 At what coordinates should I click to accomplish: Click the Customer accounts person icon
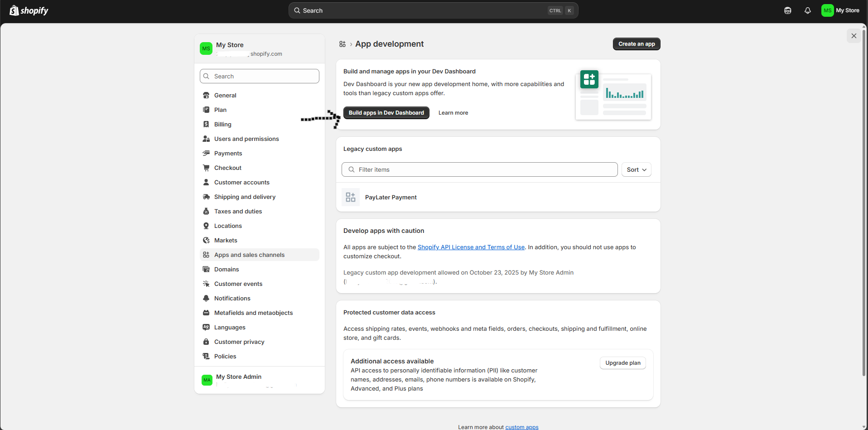click(206, 182)
